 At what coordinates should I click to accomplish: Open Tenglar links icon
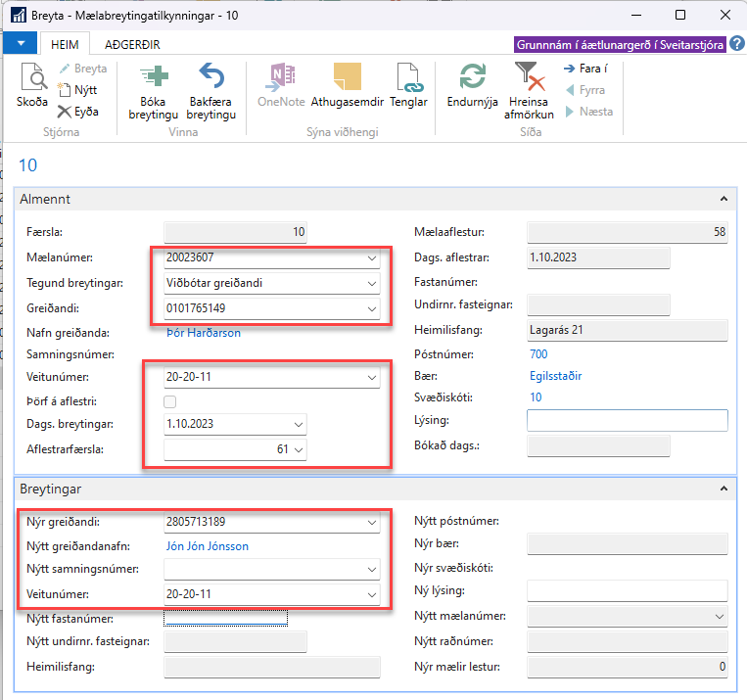(x=408, y=78)
